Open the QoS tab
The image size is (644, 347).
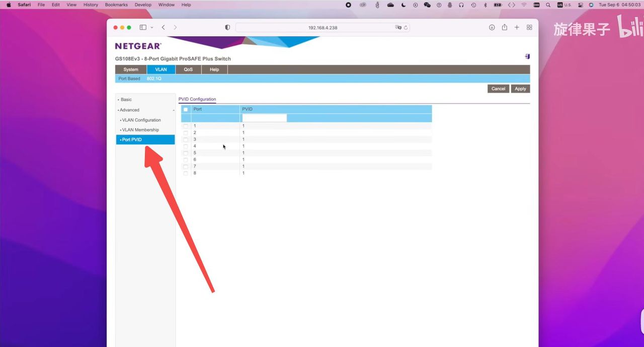point(188,70)
